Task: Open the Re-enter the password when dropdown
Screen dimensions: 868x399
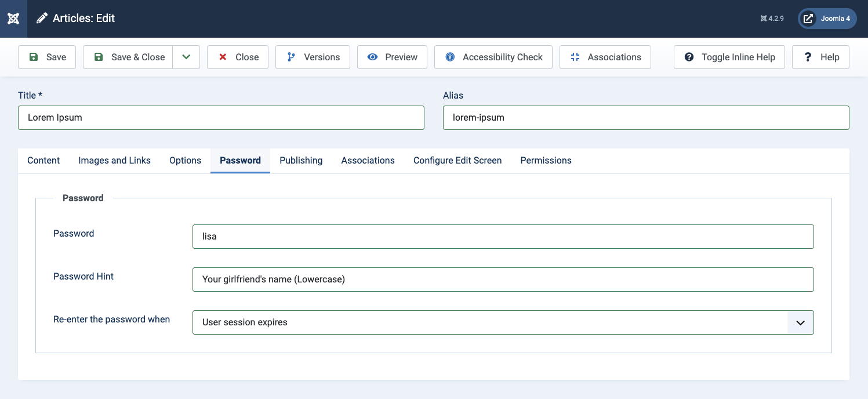Action: 503,322
